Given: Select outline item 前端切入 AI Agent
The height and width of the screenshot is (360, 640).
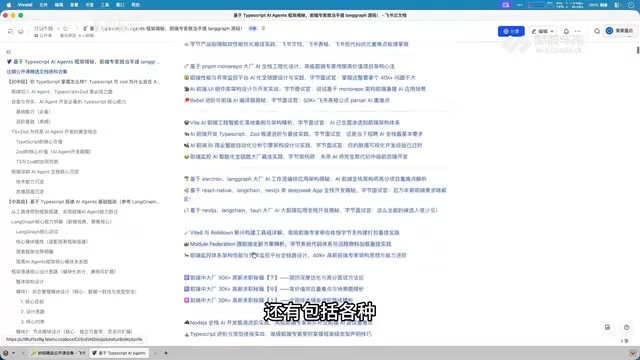Looking at the screenshot, I should [x=62, y=92].
